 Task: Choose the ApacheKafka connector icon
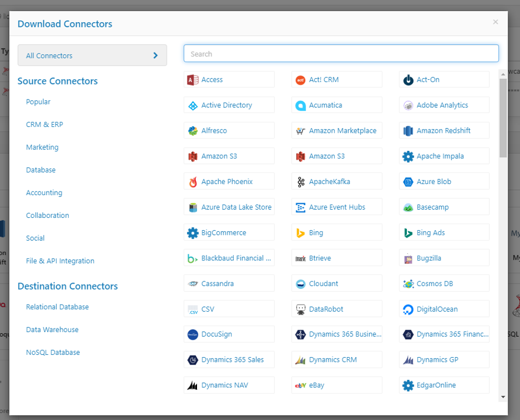[x=301, y=182]
